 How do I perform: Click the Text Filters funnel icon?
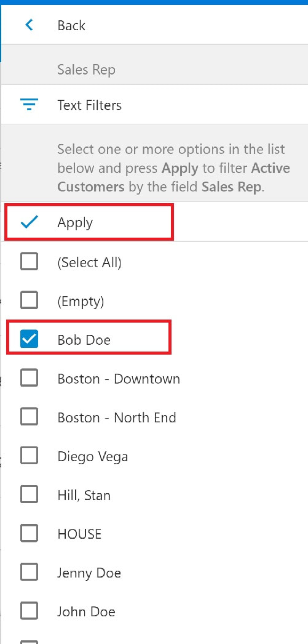tap(29, 105)
